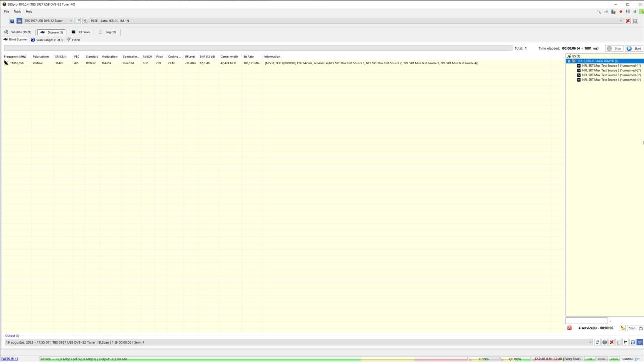Open the TBS 5927 tuner dropdown
This screenshot has height=362, width=644.
click(70, 21)
